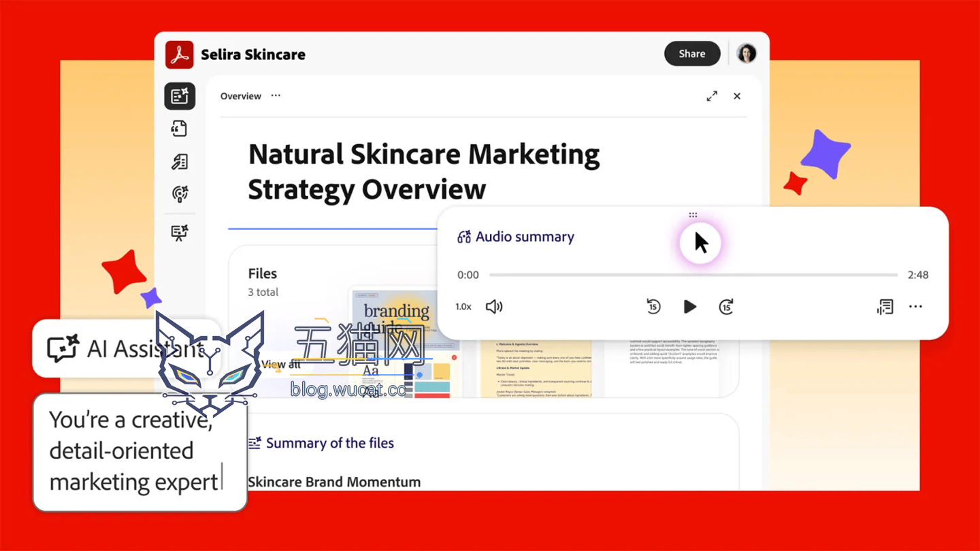Screen dimensions: 980x551
Task: Click the 0:00 elapsed time
Action: 468,275
